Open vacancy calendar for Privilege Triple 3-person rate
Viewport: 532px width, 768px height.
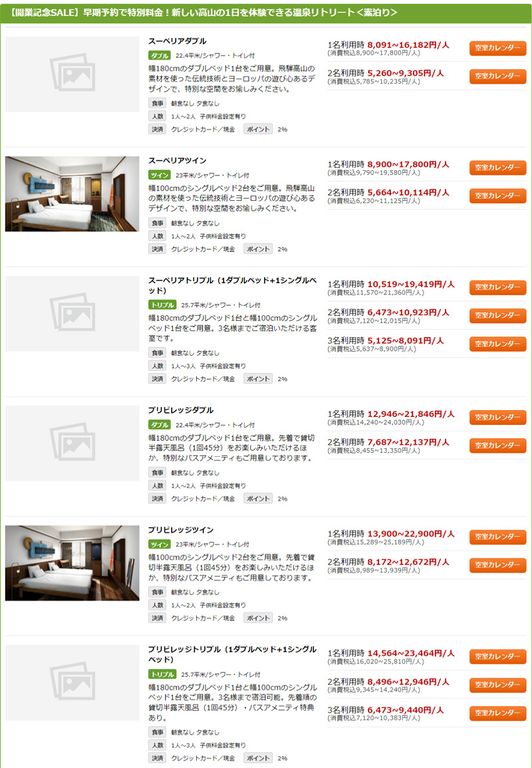pyautogui.click(x=497, y=713)
